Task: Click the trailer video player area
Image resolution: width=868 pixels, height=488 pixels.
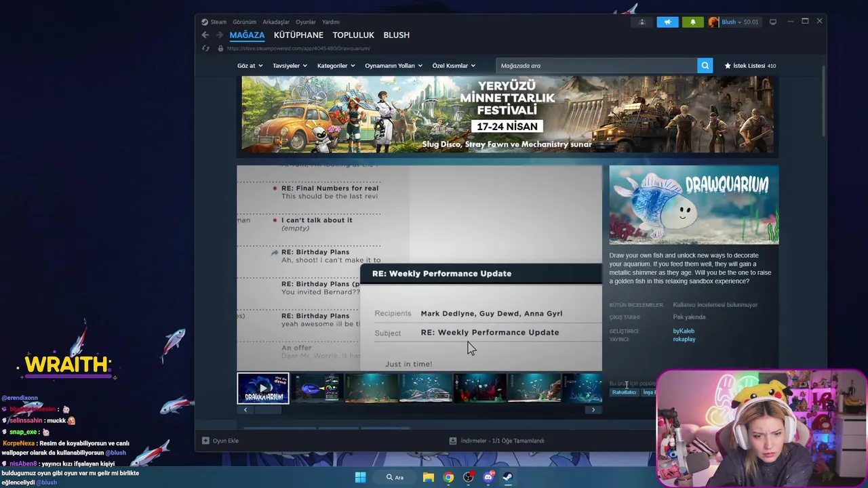Action: coord(419,268)
